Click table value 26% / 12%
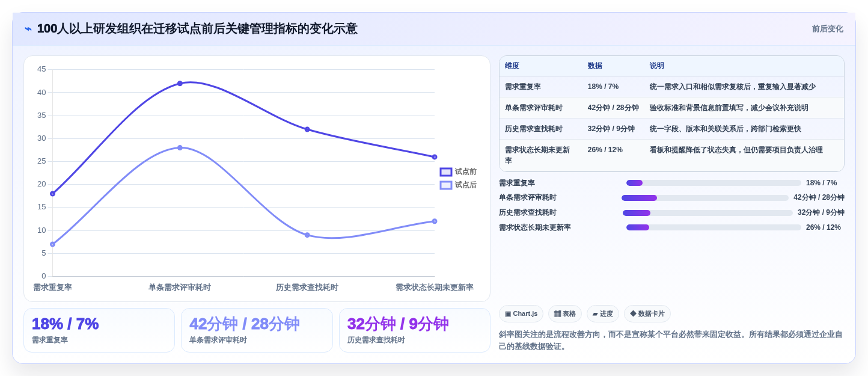 [605, 150]
